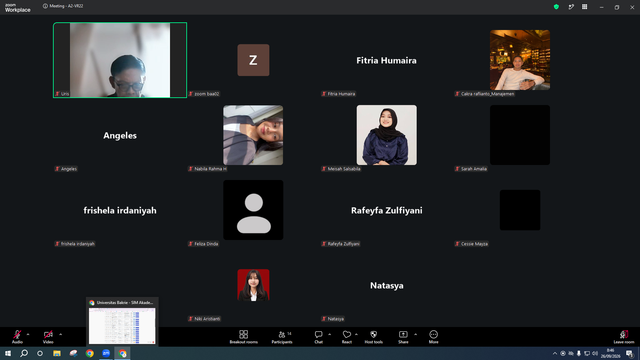Open Breakout rooms
Screen dimensions: 640x360
244,337
